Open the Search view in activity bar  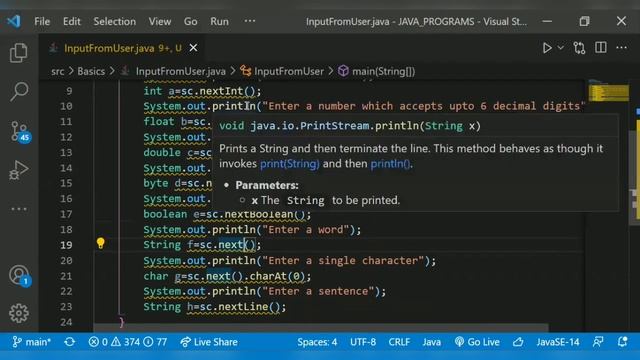19,91
